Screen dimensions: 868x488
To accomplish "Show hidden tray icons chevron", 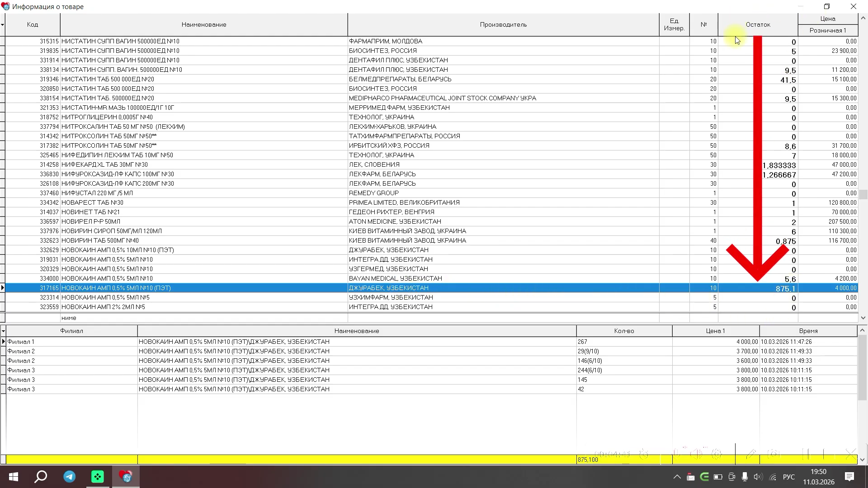I will (x=677, y=477).
